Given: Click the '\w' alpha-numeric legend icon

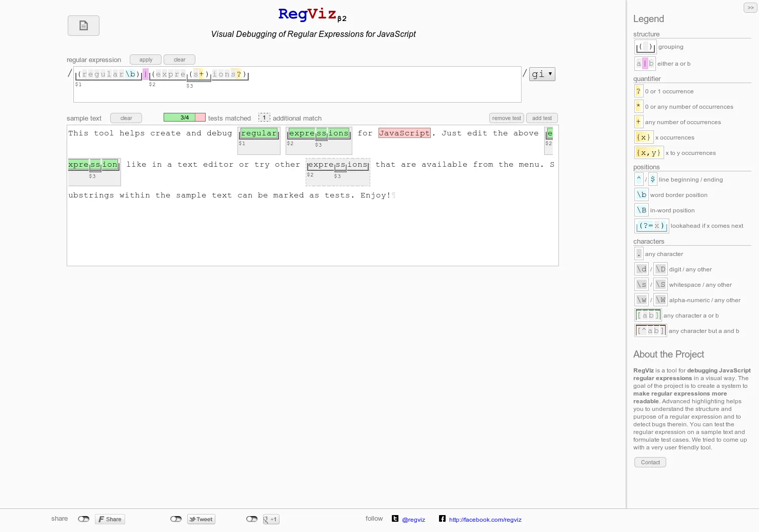Looking at the screenshot, I should pos(642,300).
